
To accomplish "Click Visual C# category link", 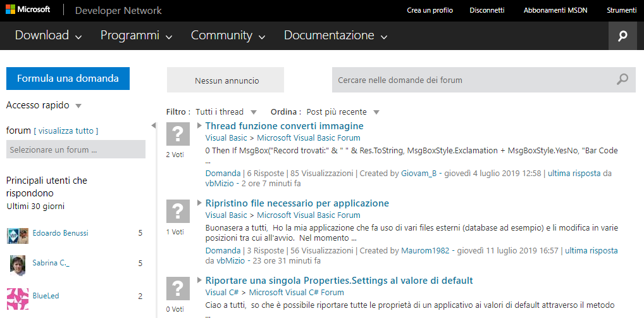I will 222,293.
